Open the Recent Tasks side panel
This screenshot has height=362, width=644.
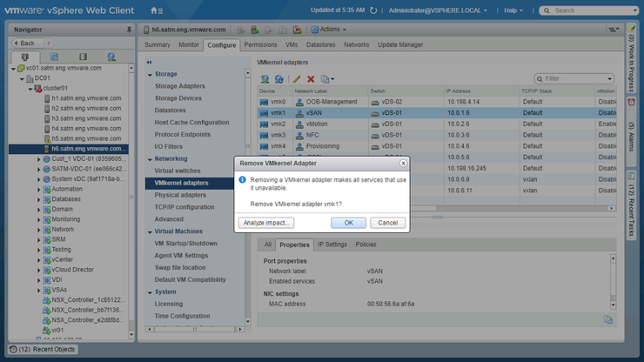tap(631, 204)
